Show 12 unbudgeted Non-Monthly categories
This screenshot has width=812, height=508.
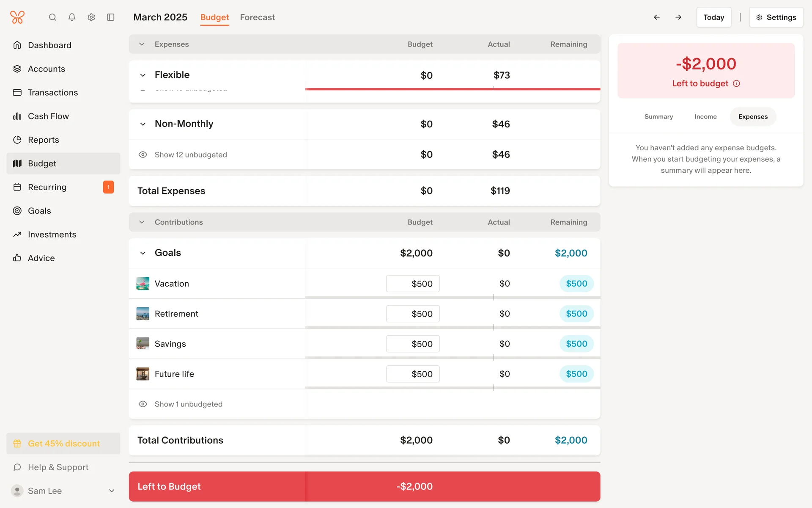[190, 155]
